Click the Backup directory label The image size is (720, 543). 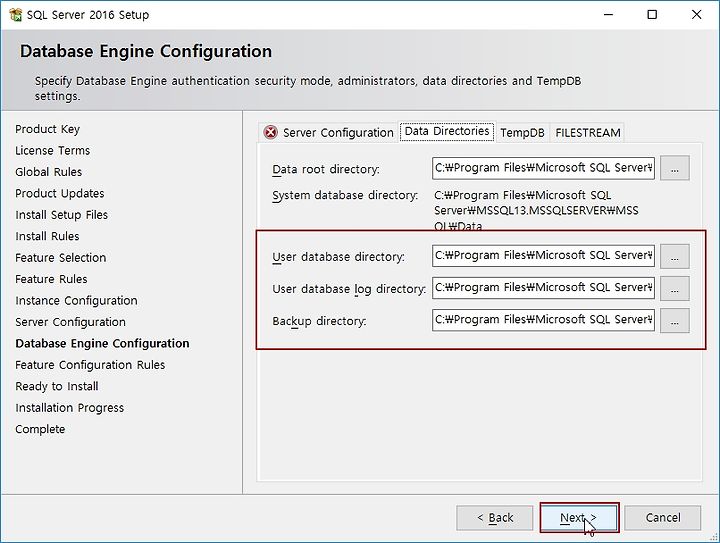(319, 321)
